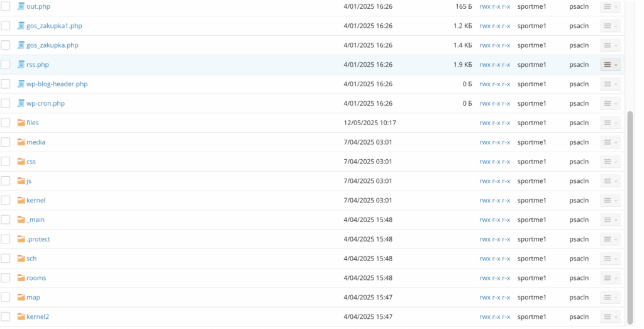Click the .protect folder icon

(21, 239)
